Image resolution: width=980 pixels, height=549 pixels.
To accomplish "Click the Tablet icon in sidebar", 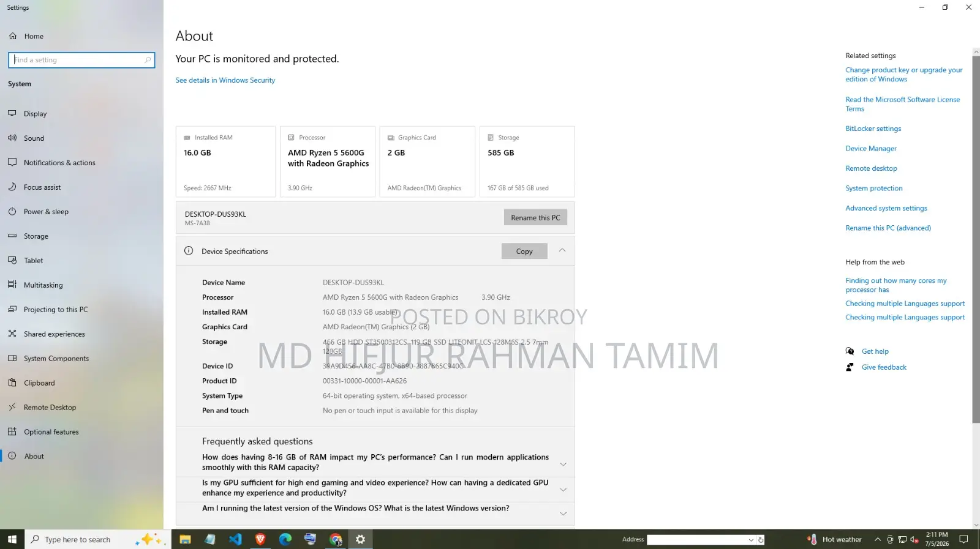I will click(x=12, y=260).
